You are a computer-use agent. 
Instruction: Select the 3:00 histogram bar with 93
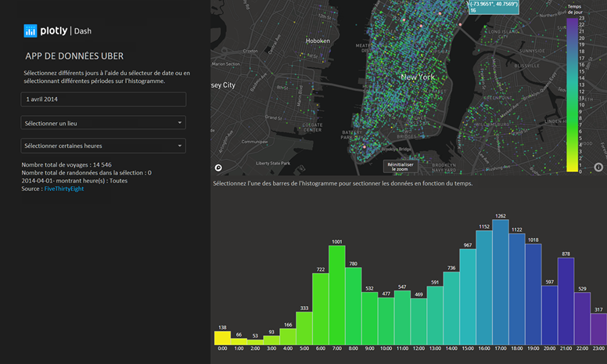click(271, 340)
